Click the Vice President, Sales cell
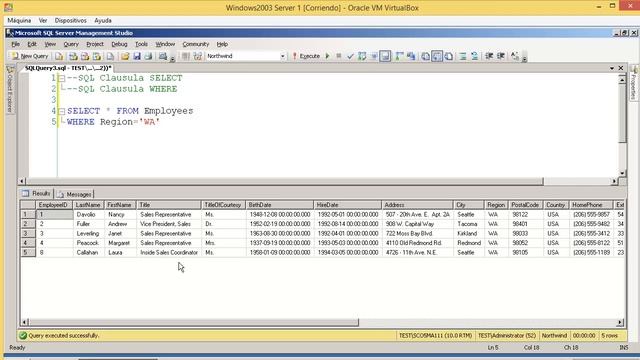The image size is (640, 360). pyautogui.click(x=169, y=224)
